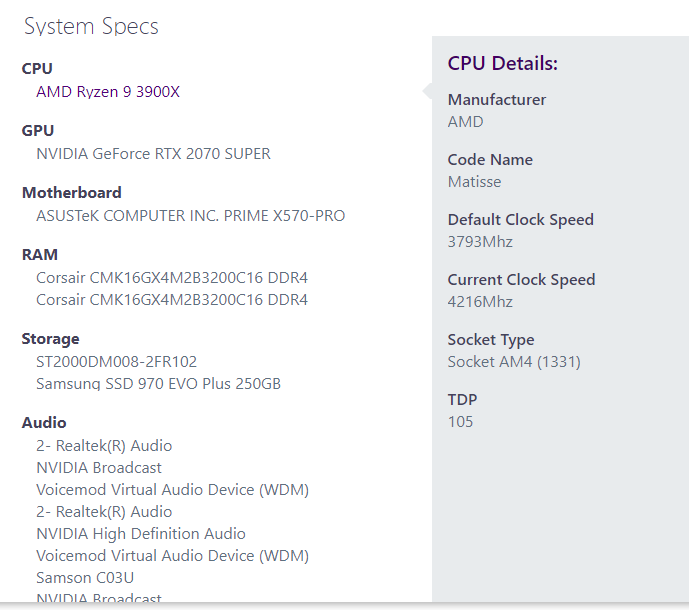Screen dimensions: 689x610
Task: Select the ST2000DM008-2FR102 storage drive
Action: pyautogui.click(x=117, y=362)
